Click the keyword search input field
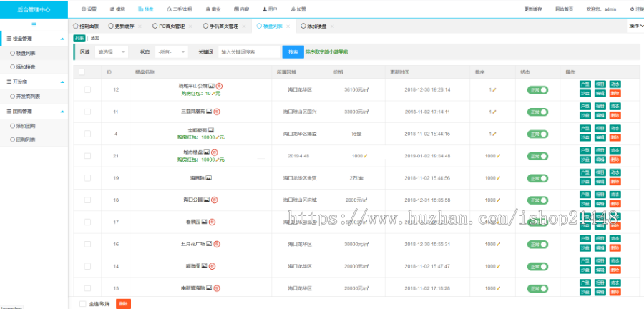Screen dimensions: 644x309 pyautogui.click(x=249, y=52)
